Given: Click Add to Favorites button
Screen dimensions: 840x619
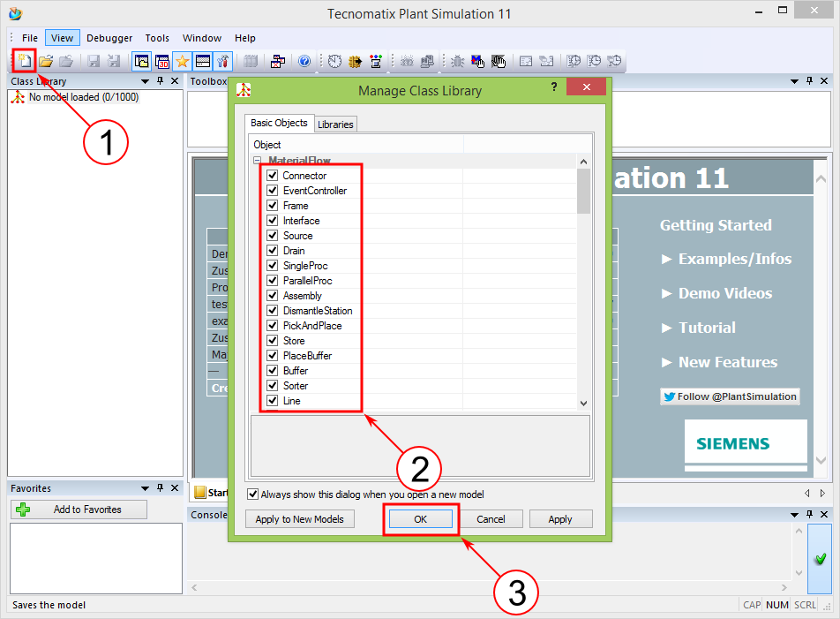Looking at the screenshot, I should click(79, 510).
